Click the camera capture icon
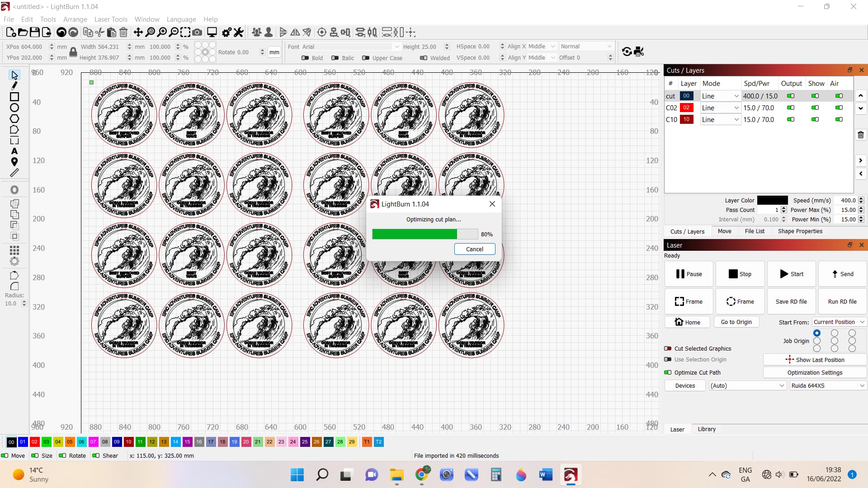868x488 pixels. [197, 32]
